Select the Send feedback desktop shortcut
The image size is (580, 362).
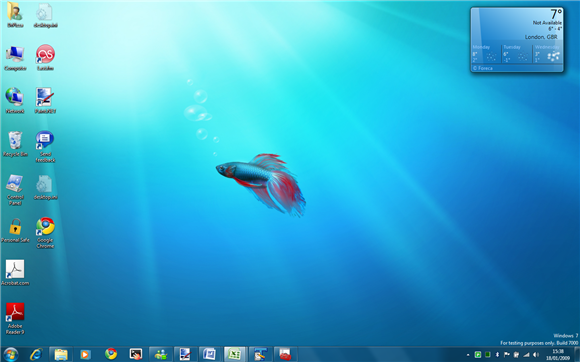45,146
